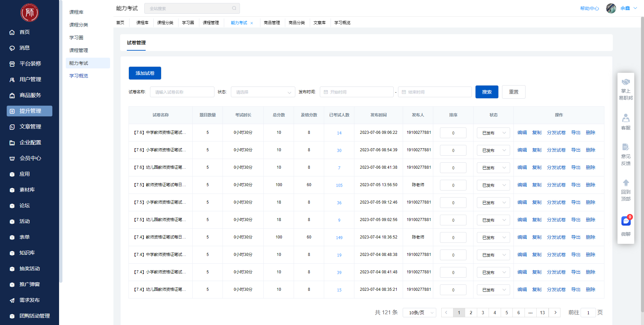The width and height of the screenshot is (644, 325).
Task: Click the 意见反馈 feedback icon
Action: 626,147
